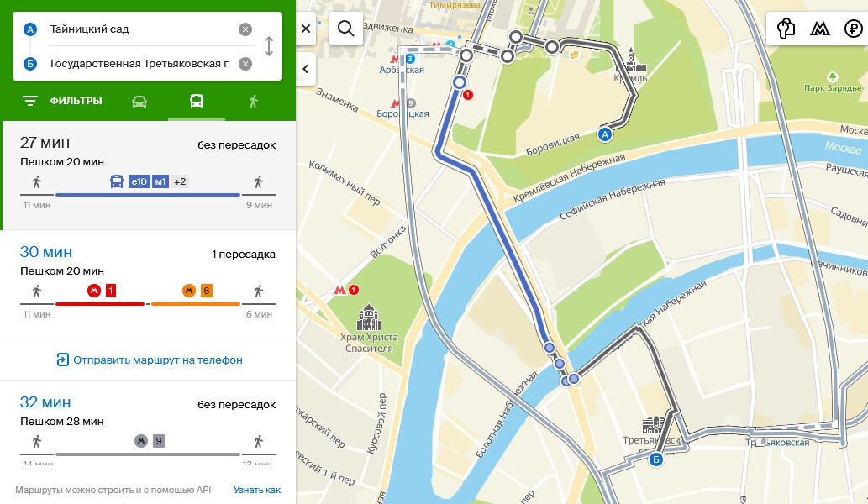Click the point Б destination marker on map
The width and height of the screenshot is (868, 504).
[656, 459]
